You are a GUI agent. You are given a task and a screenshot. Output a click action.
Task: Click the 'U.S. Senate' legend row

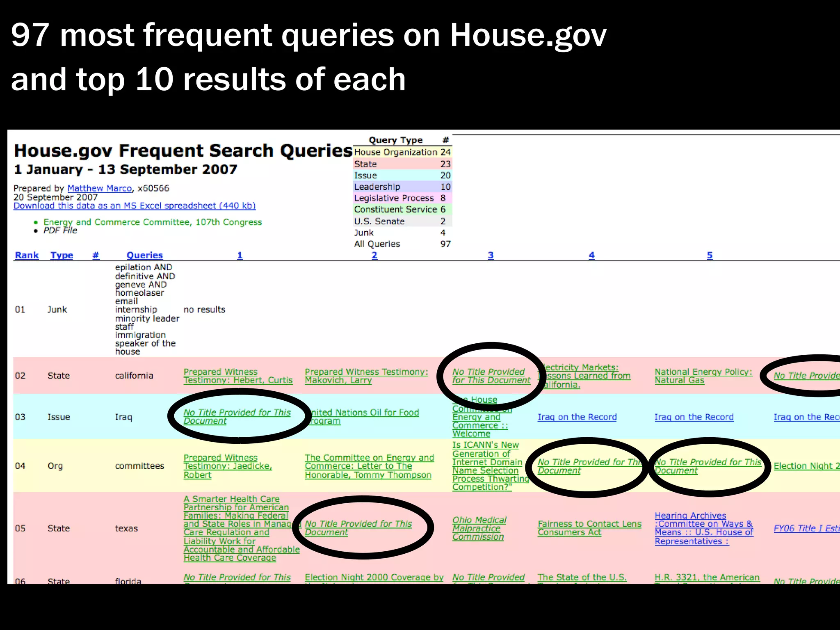[402, 221]
